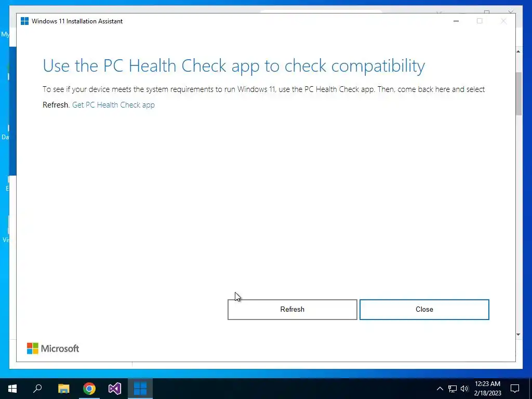Click the background window scrollbar thumb
Image resolution: width=532 pixels, height=399 pixels.
pos(518,94)
